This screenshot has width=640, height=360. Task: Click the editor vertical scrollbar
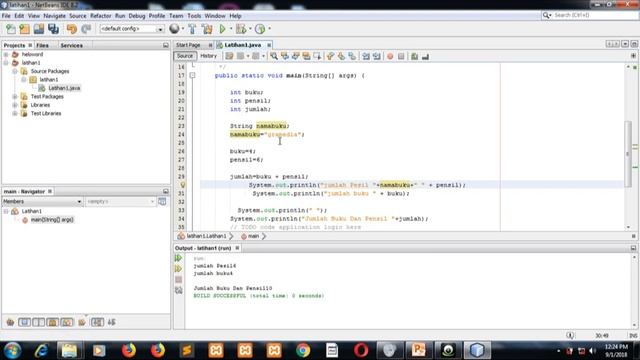628,154
